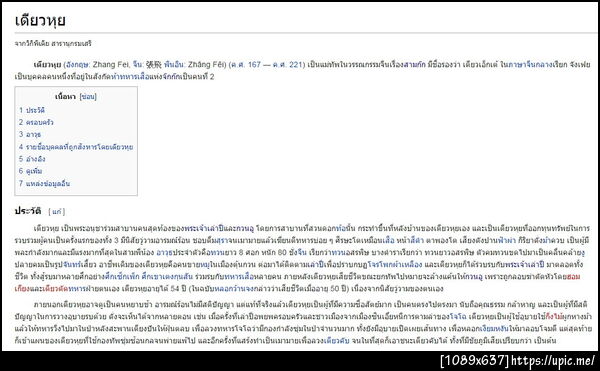Follow the โจรโพกผ้าเหลือง link
Viewport: 600px width, 371px height.
pos(395,265)
